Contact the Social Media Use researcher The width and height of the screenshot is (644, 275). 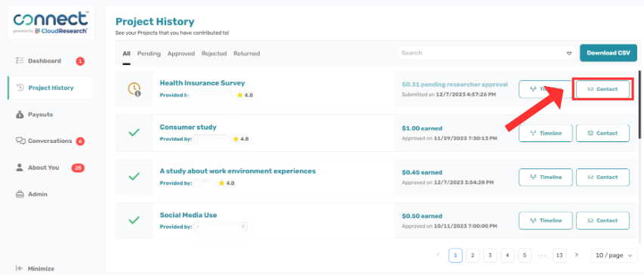602,221
